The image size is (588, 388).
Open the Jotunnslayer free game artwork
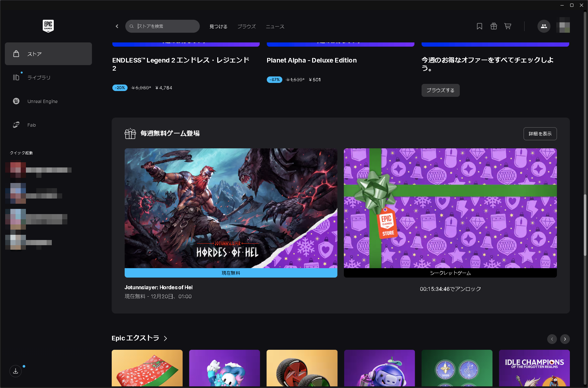(x=231, y=208)
